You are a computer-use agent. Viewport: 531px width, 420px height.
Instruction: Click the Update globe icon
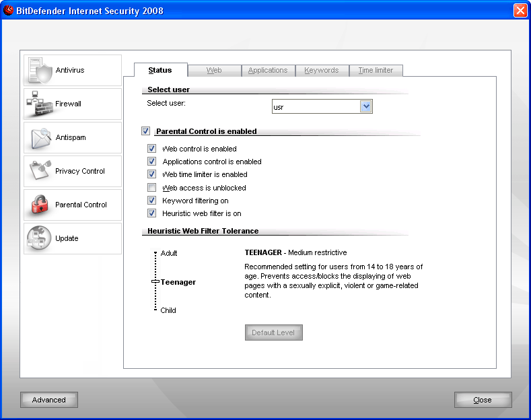[39, 238]
